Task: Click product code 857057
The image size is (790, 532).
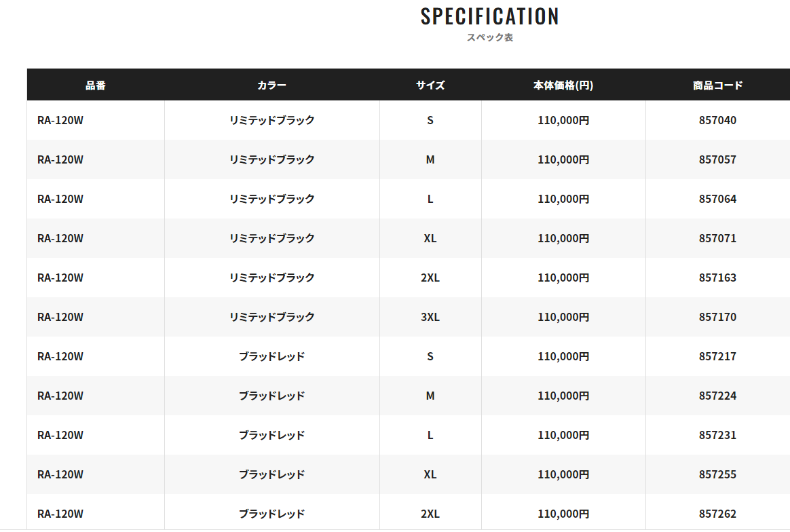Action: point(717,159)
